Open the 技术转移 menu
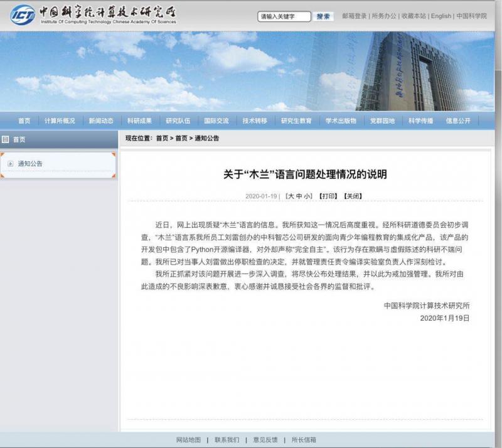 point(255,120)
